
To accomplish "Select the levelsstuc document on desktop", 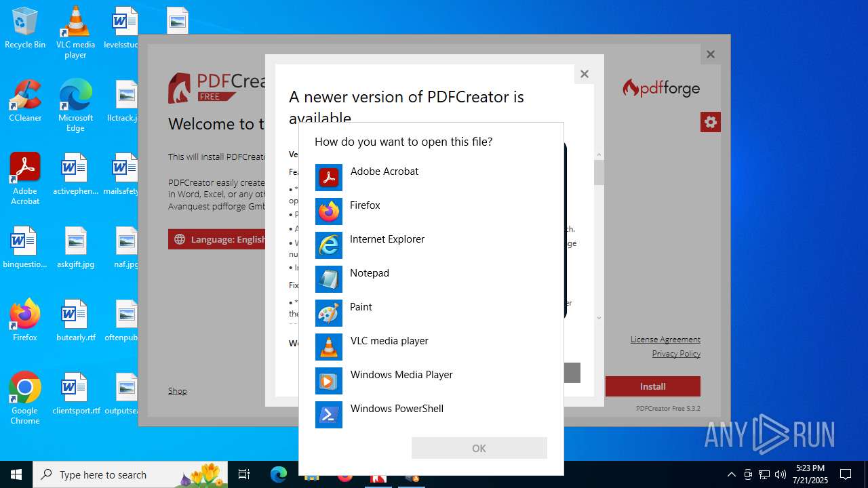I will coord(121,28).
